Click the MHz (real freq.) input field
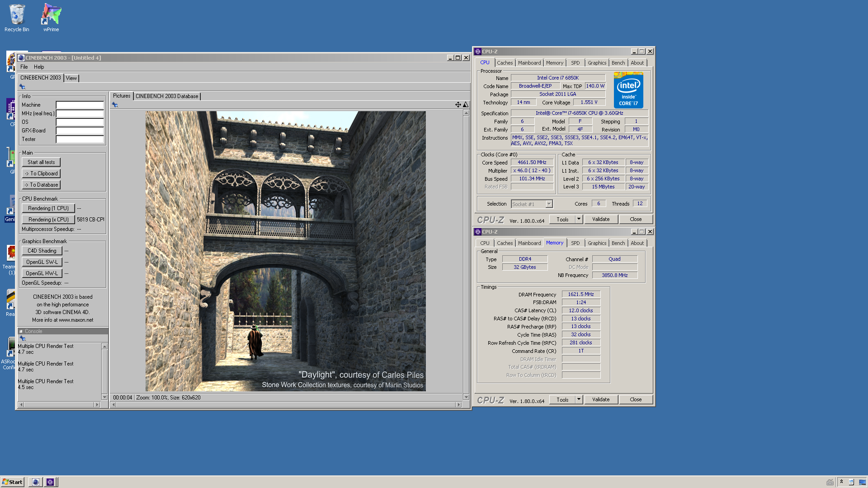This screenshot has width=868, height=488. [x=80, y=113]
